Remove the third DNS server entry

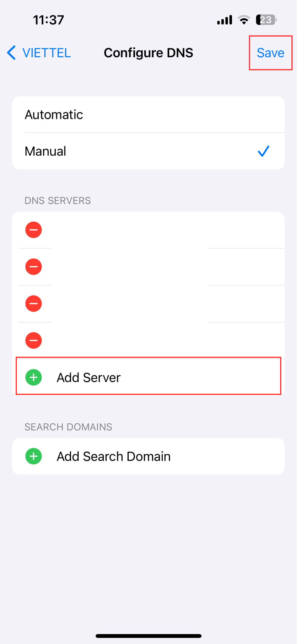point(34,303)
